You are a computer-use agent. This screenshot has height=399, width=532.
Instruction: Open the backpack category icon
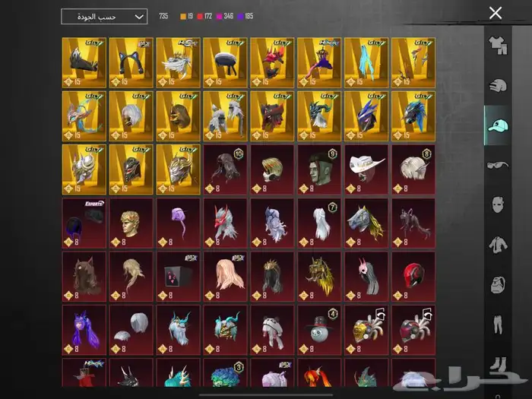(498, 285)
